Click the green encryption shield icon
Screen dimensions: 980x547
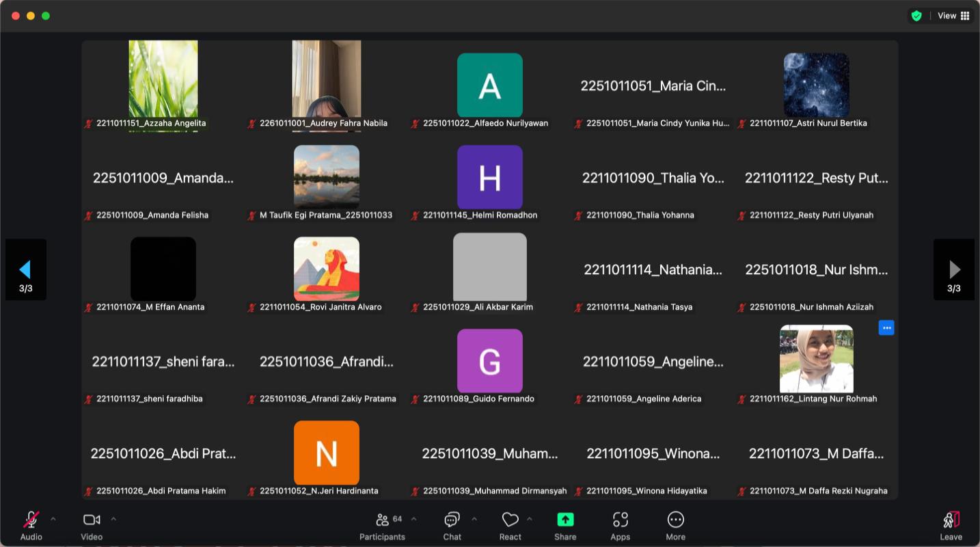pos(916,16)
